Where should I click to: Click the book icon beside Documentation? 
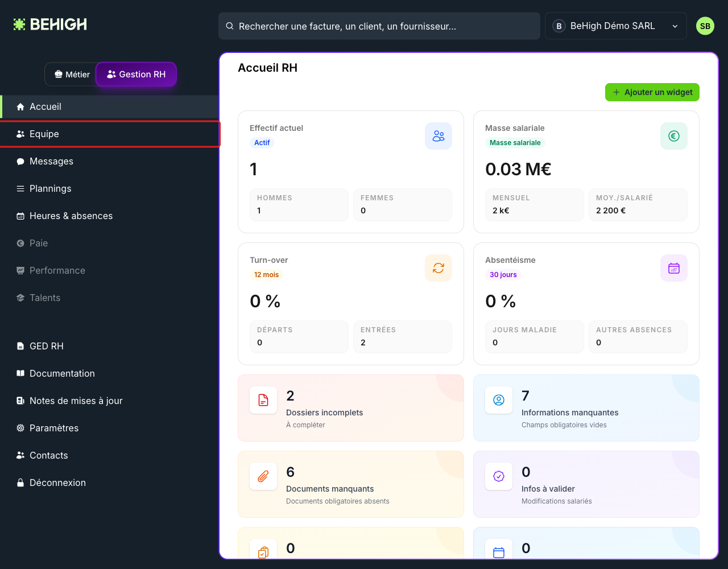[20, 373]
